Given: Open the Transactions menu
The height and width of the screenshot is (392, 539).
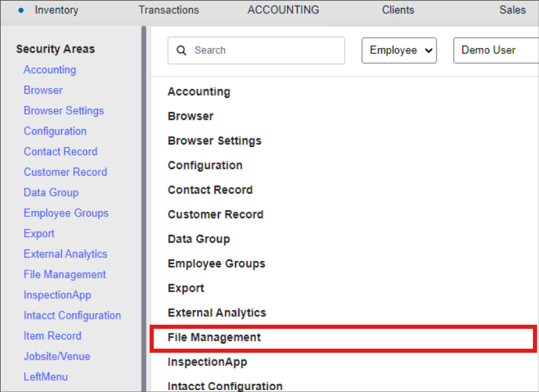Looking at the screenshot, I should [168, 10].
